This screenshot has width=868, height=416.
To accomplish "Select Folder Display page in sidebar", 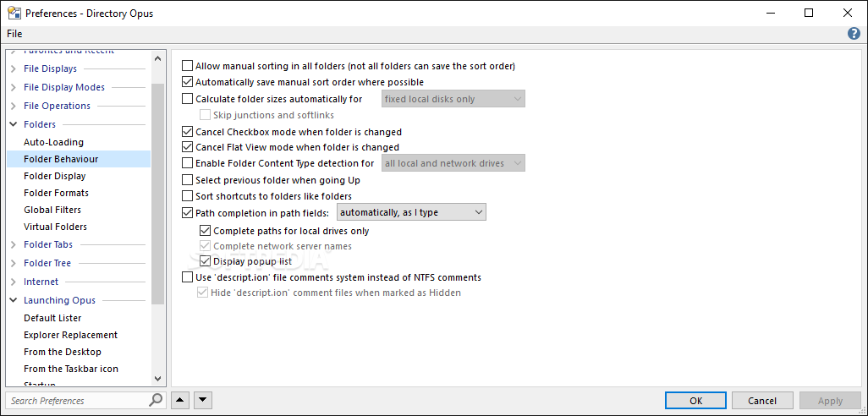I will [55, 176].
